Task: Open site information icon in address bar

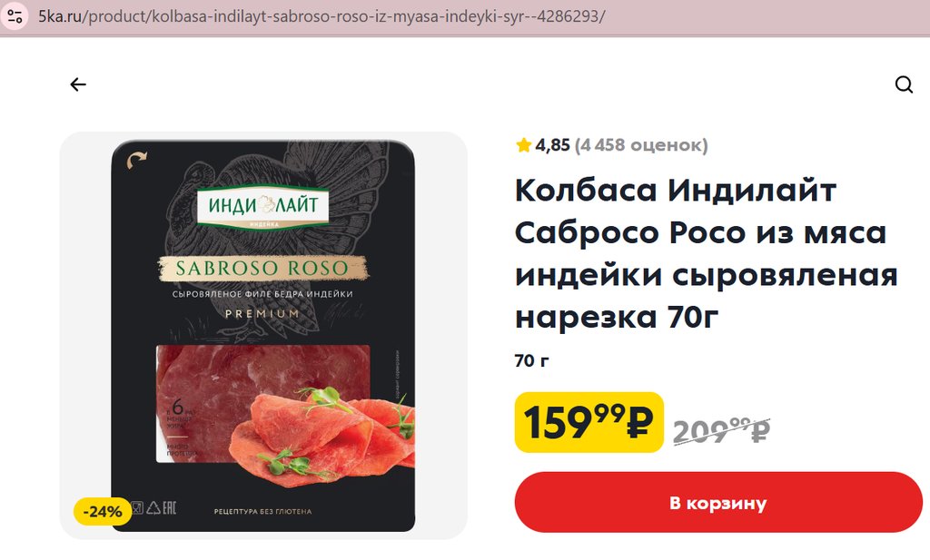Action: (15, 16)
